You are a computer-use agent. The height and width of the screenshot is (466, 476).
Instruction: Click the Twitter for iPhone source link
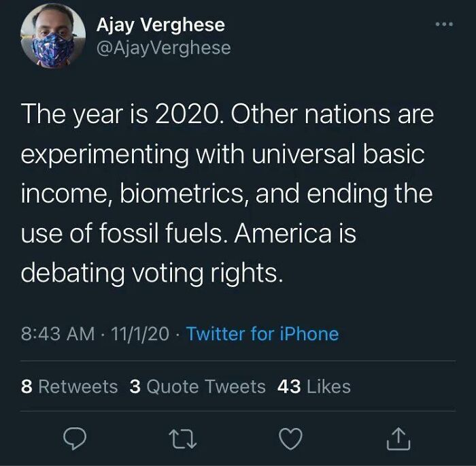pyautogui.click(x=262, y=333)
